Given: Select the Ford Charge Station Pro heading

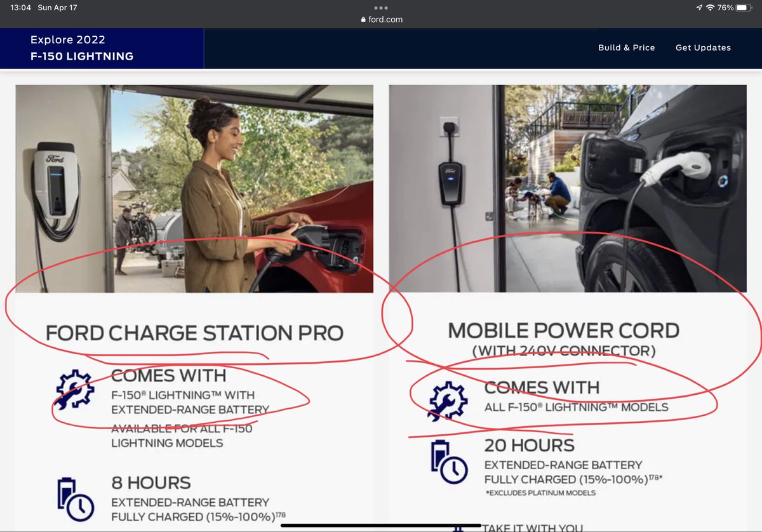Looking at the screenshot, I should tap(194, 333).
